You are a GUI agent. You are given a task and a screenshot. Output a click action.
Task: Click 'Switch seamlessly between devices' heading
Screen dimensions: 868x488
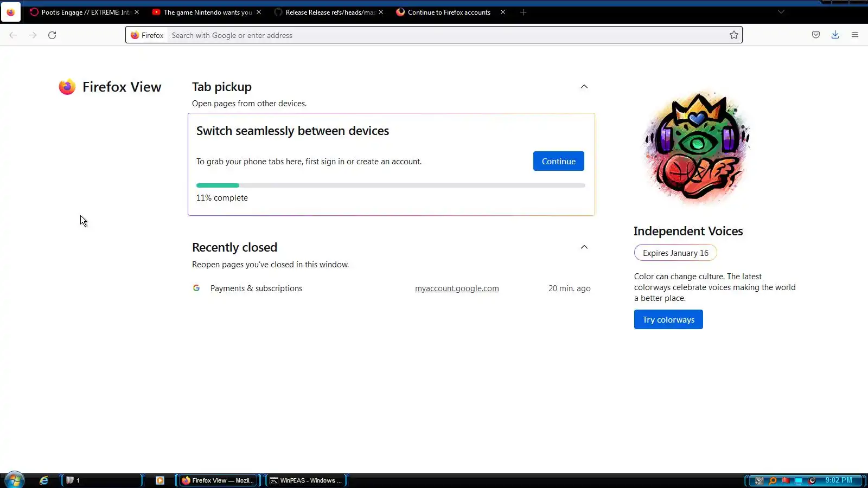(292, 131)
